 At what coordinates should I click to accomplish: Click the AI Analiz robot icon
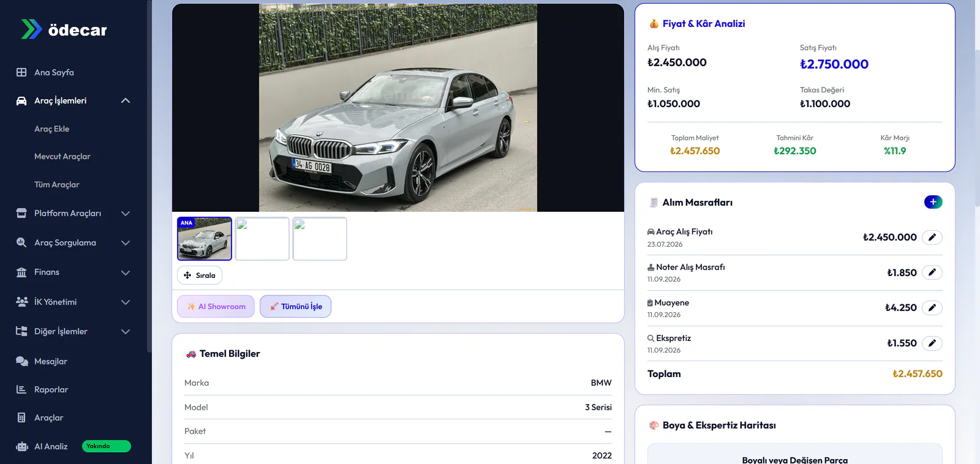[x=22, y=446]
